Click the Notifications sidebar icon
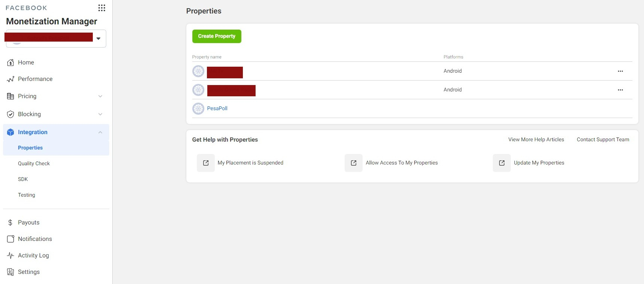The height and width of the screenshot is (284, 644). (10, 239)
